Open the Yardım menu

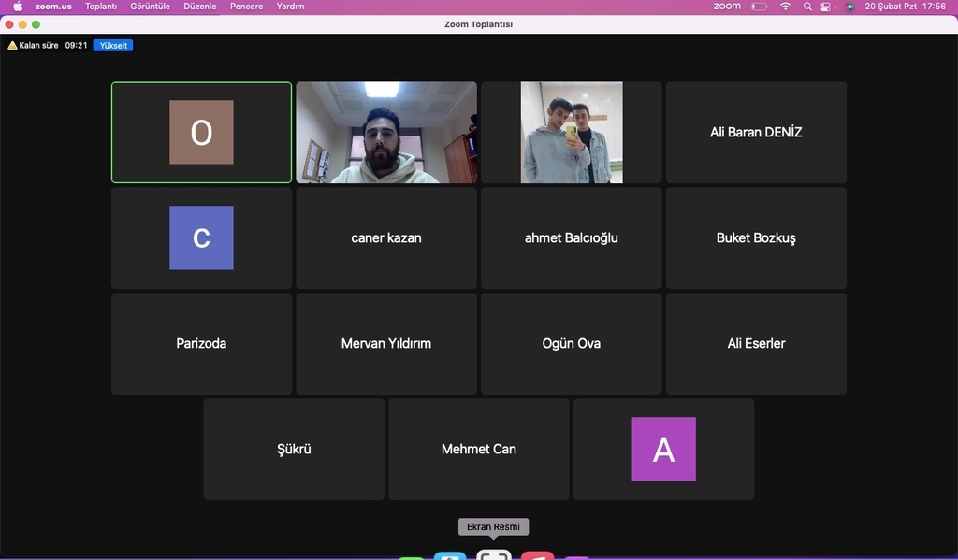(x=290, y=7)
